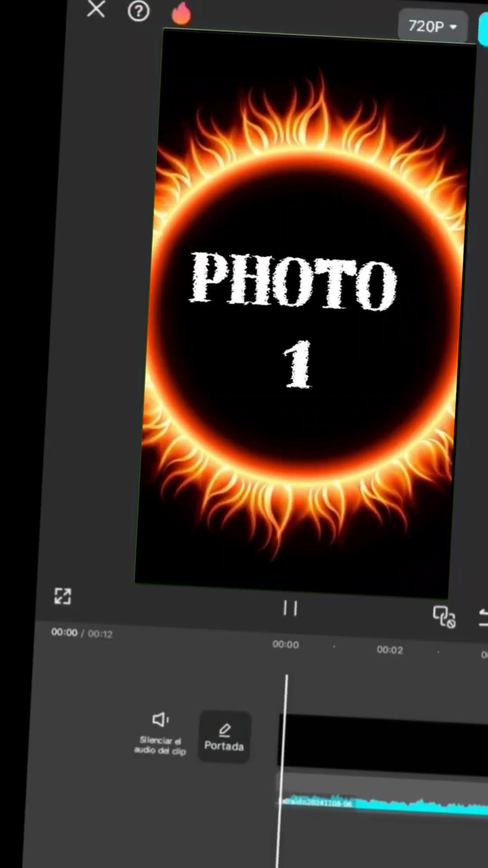Expand preview to fullscreen
This screenshot has height=868, width=488.
point(63,596)
